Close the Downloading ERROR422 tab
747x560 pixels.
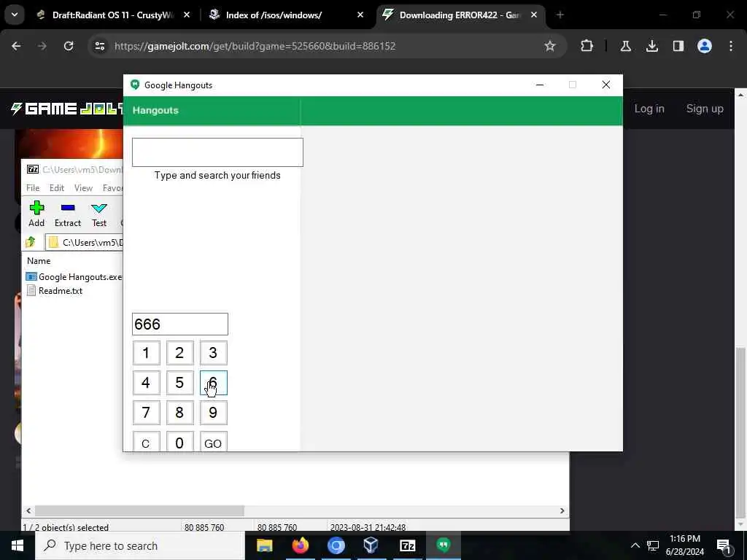(x=534, y=15)
